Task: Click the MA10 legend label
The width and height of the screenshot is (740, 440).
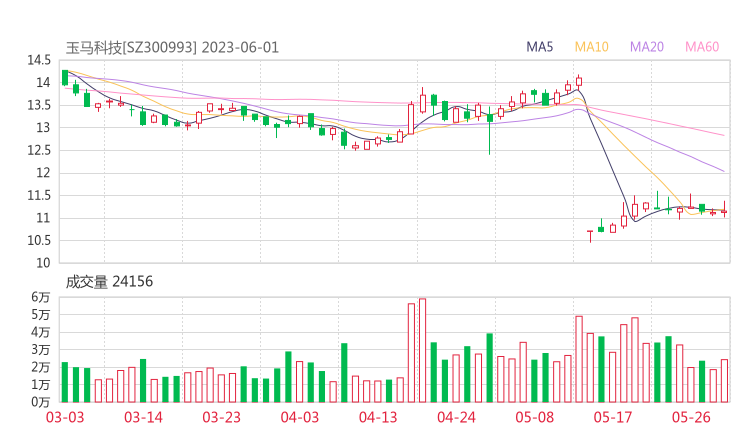Action: point(591,47)
